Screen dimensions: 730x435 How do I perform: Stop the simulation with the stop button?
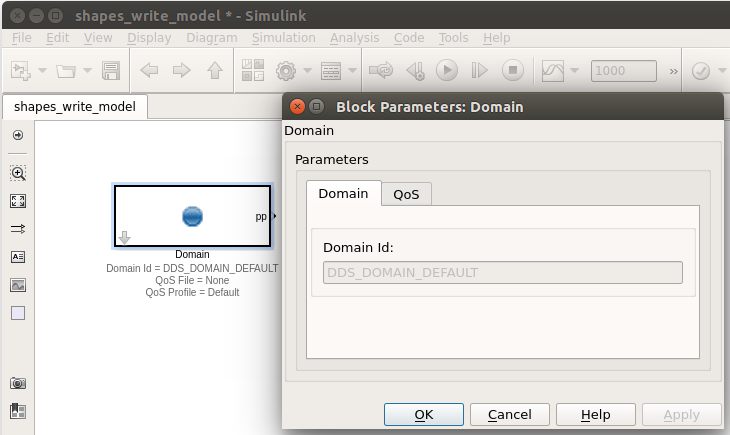513,70
